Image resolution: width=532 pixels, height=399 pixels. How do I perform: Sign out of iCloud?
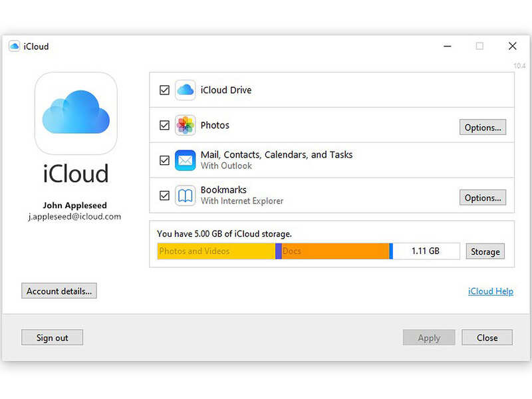tap(52, 337)
